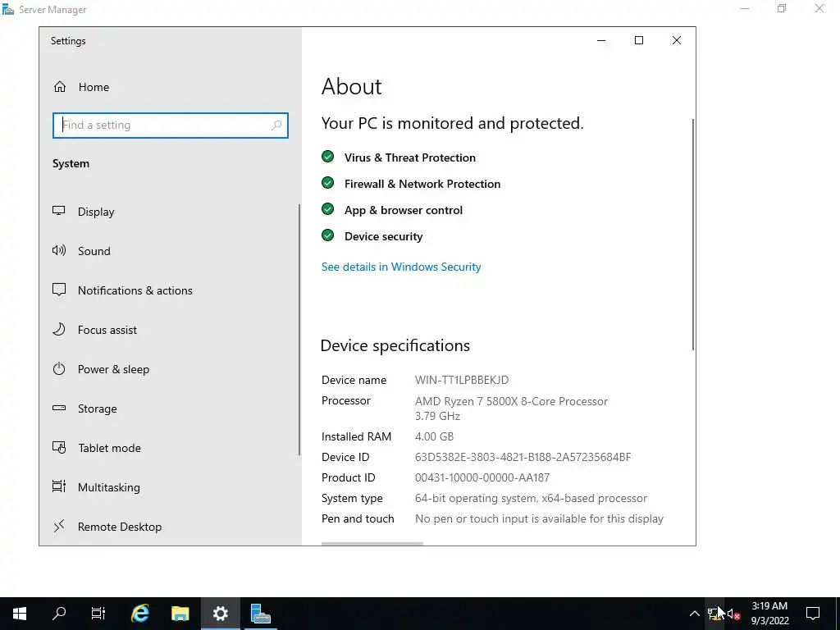This screenshot has width=840, height=630.
Task: Open Task View from taskbar
Action: (98, 614)
